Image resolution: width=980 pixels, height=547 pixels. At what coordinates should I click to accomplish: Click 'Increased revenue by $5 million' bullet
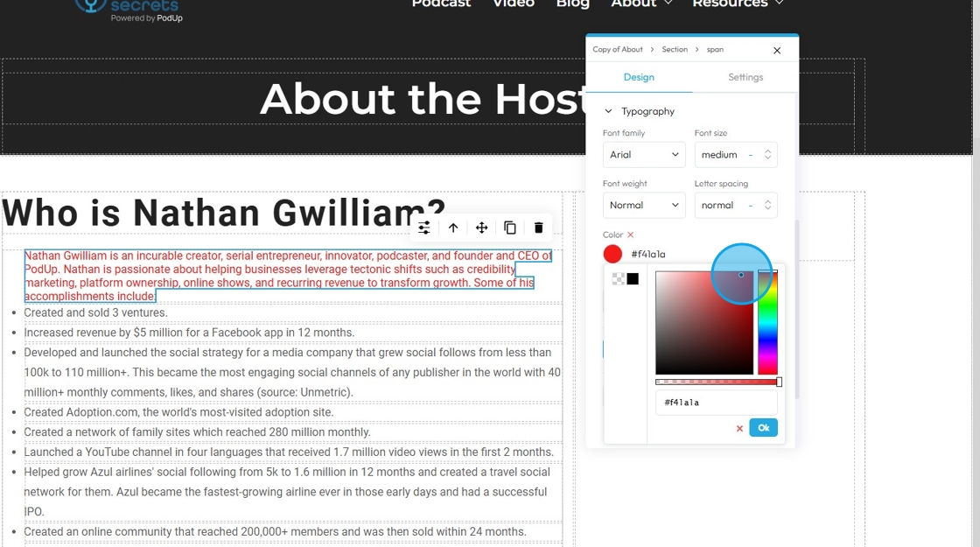click(189, 333)
